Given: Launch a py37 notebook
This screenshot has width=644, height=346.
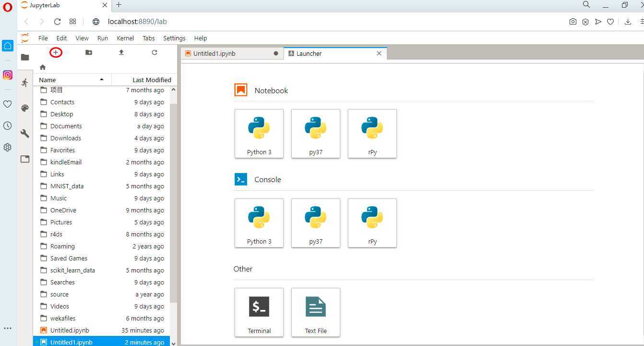Looking at the screenshot, I should click(316, 134).
